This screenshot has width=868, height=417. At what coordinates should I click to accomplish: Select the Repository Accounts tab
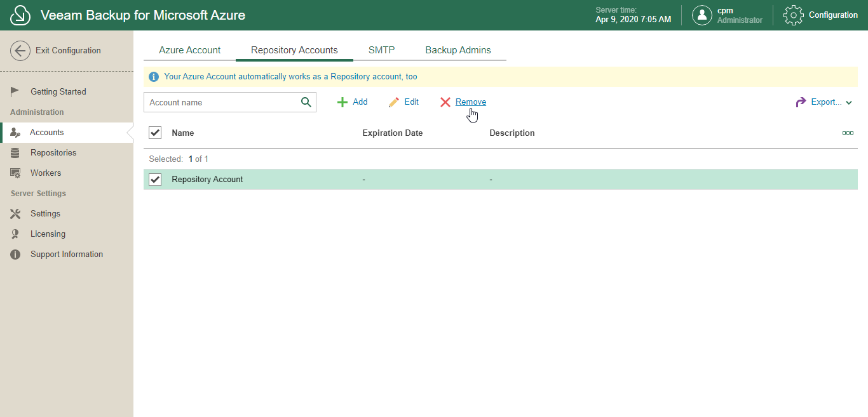[294, 50]
